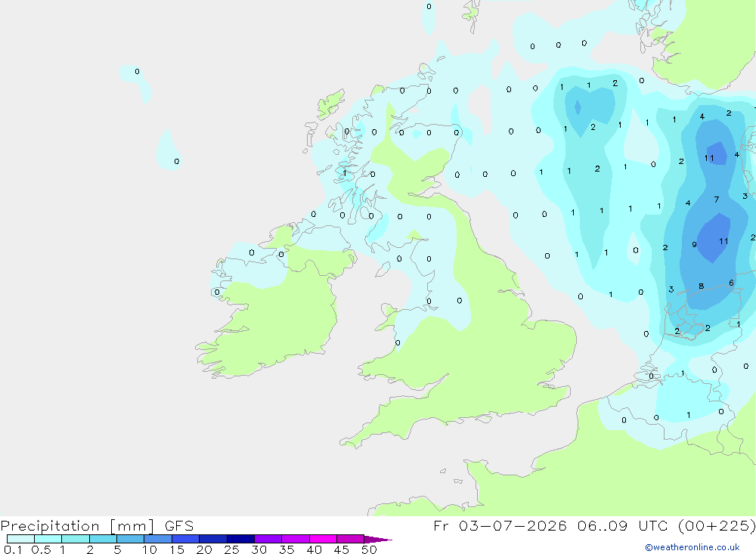Select the GFS model label
The height and width of the screenshot is (554, 756).
(179, 526)
